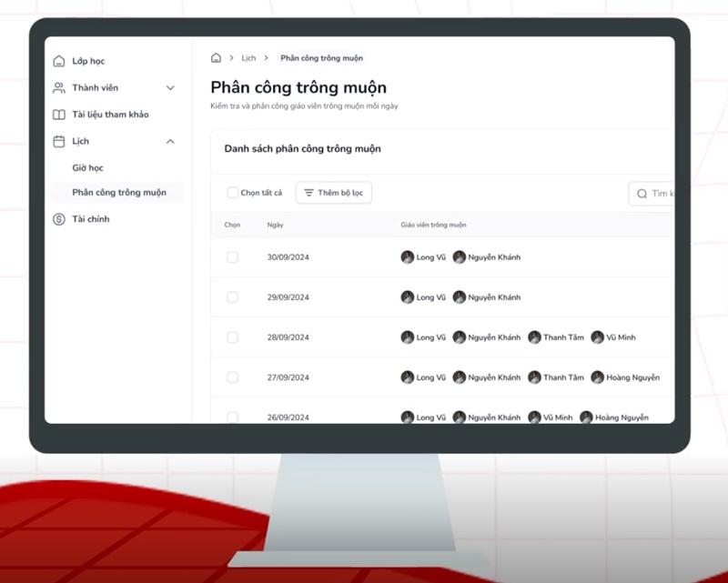The height and width of the screenshot is (583, 728).
Task: Collapse the Lịch section chevron
Action: 170,141
